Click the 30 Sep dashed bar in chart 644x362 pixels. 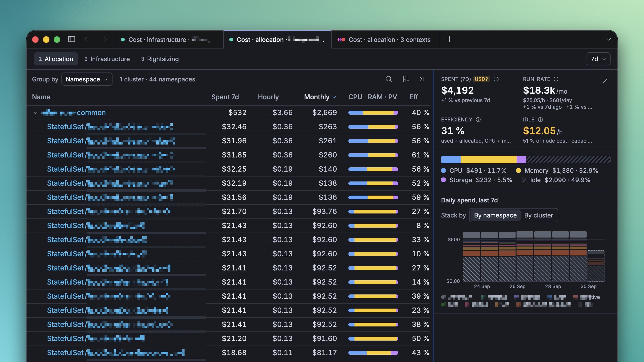[x=596, y=266]
